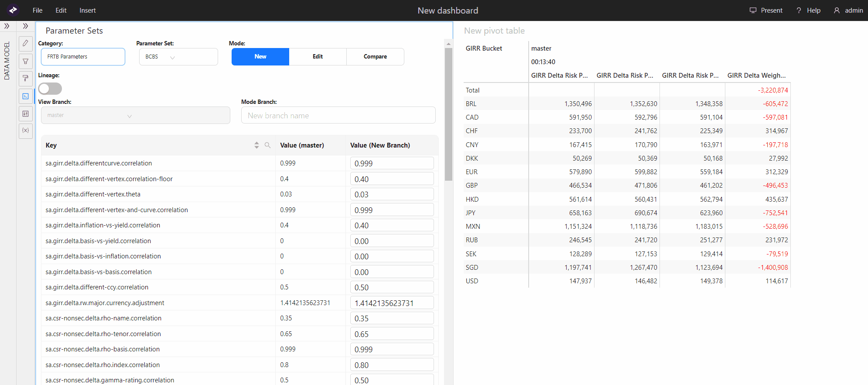Open the View Branch master dropdown
Image resolution: width=868 pixels, height=385 pixels.
tap(136, 115)
